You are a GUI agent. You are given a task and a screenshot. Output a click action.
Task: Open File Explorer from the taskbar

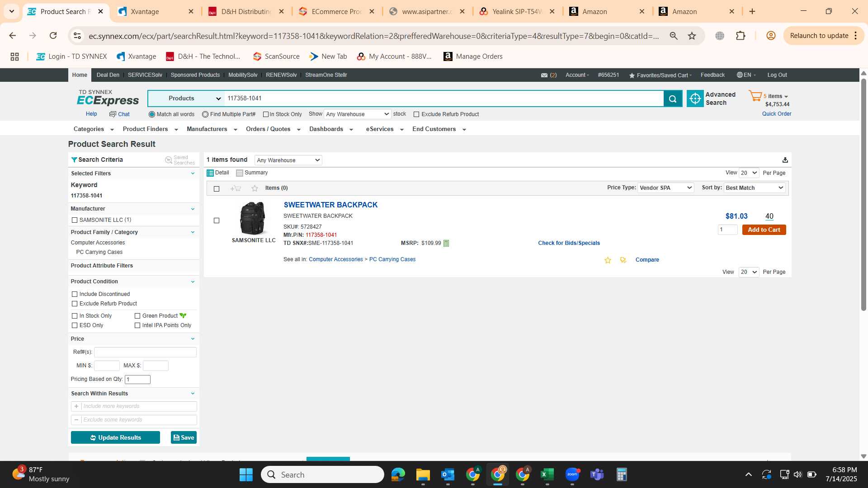coord(423,474)
